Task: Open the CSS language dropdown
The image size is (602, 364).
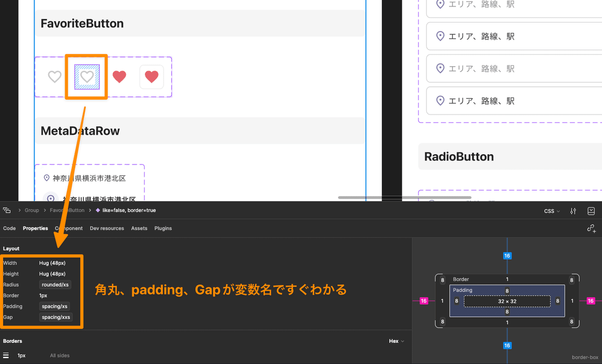Action: point(552,211)
